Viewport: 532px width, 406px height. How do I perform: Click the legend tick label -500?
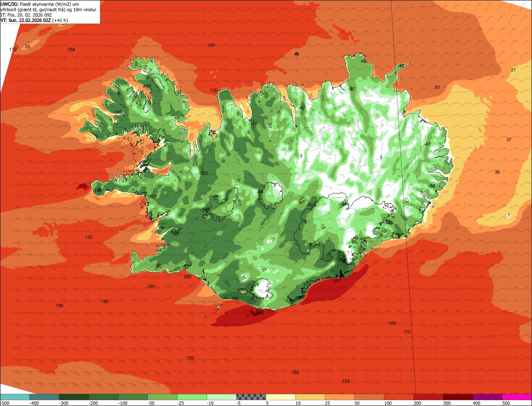[5, 403]
